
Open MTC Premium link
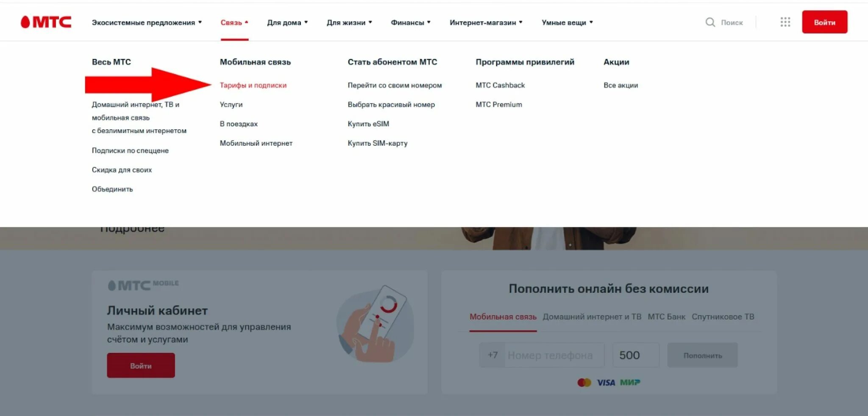click(499, 105)
